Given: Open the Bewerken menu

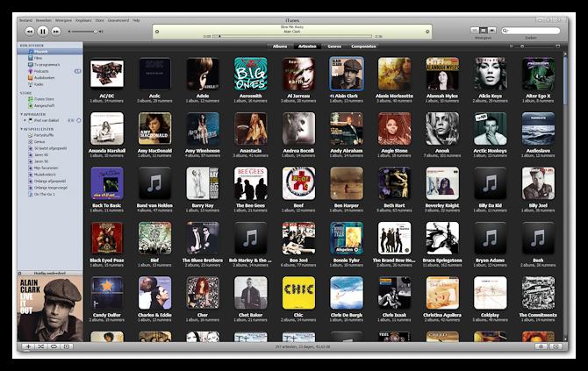Looking at the screenshot, I should click(44, 20).
